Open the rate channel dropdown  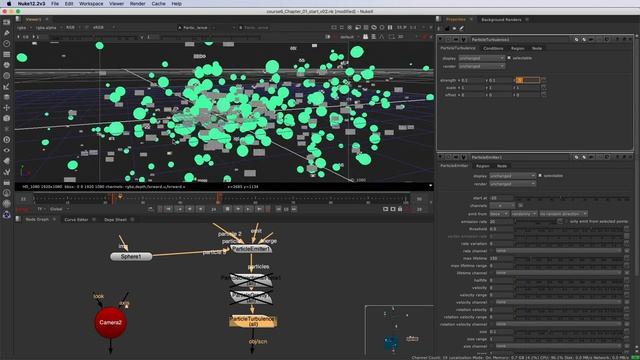click(x=559, y=251)
